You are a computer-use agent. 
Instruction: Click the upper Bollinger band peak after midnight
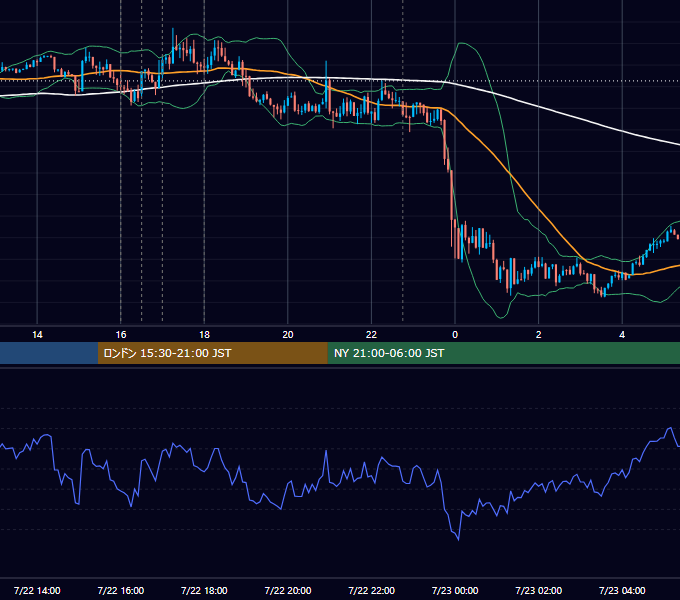461,43
